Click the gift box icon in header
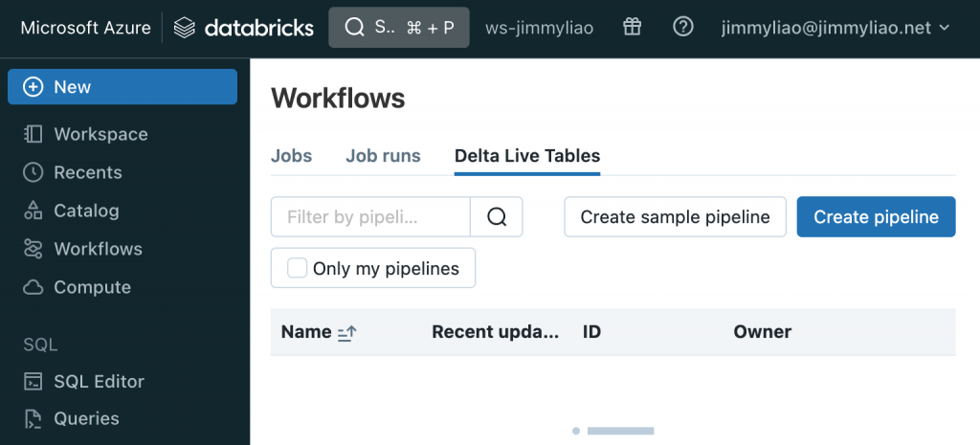Image resolution: width=980 pixels, height=445 pixels. [x=632, y=28]
